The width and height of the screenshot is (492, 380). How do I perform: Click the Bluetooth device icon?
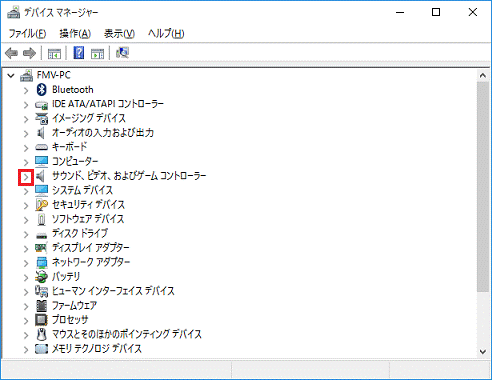tap(41, 90)
